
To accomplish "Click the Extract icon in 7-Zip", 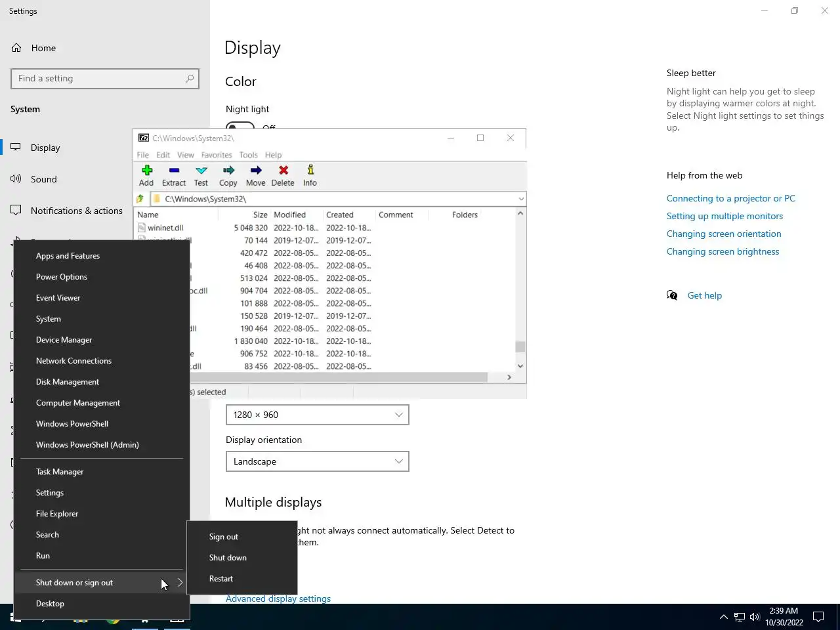I will [x=174, y=171].
